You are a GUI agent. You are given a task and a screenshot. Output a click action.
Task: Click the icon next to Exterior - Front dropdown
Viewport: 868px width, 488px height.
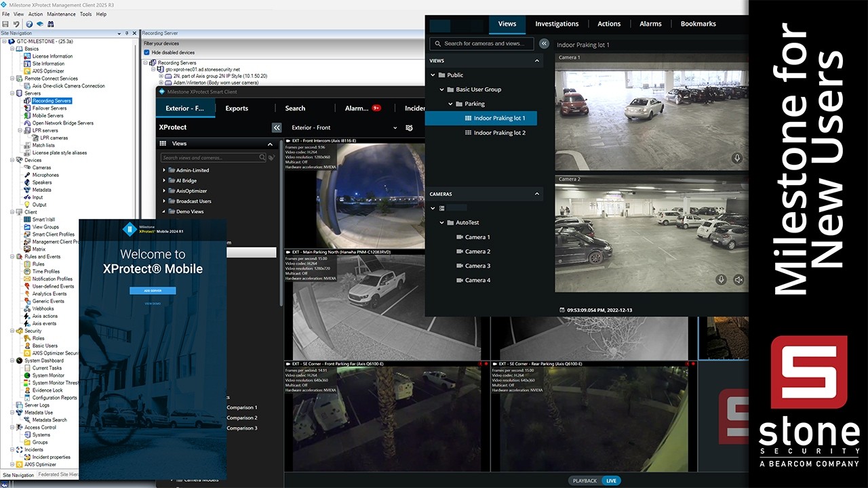click(409, 127)
